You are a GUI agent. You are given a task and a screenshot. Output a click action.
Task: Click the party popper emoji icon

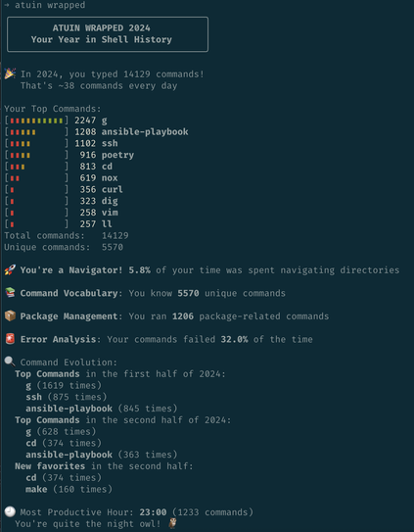click(x=10, y=73)
